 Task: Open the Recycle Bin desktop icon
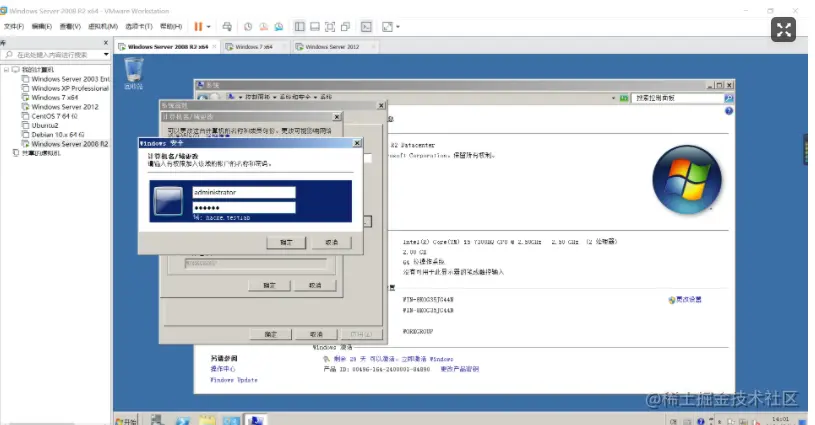[134, 73]
